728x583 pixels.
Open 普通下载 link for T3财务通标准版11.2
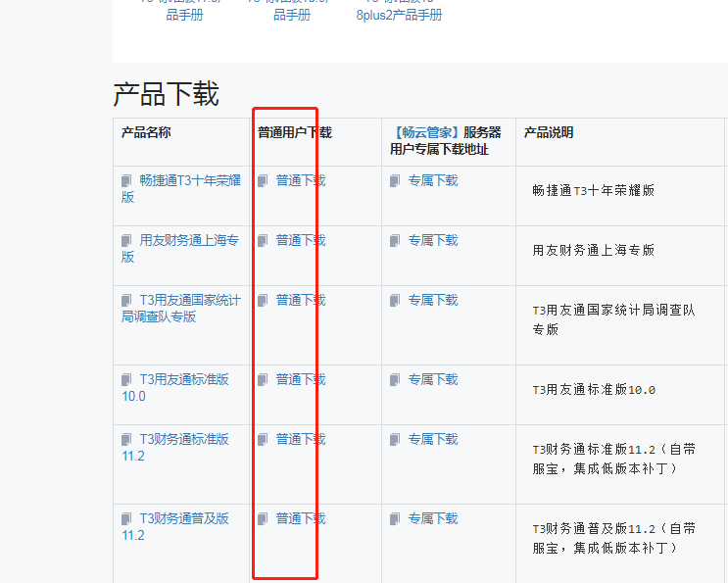(301, 439)
